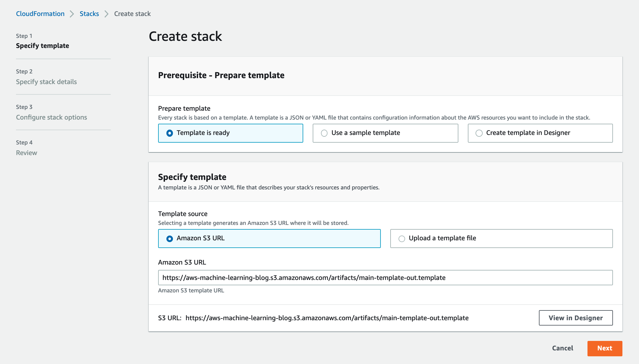Pick Amazon S3 URL as template source
This screenshot has width=639, height=364.
[170, 239]
